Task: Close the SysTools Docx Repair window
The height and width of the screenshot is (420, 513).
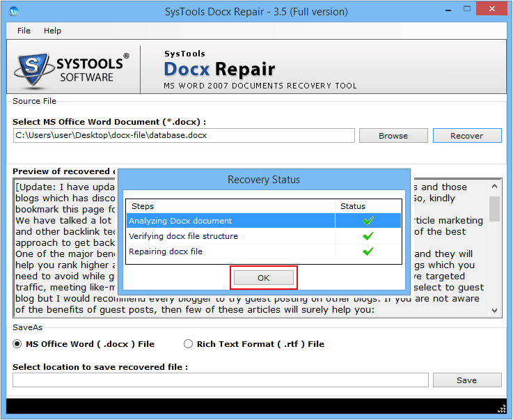Action: coord(491,9)
